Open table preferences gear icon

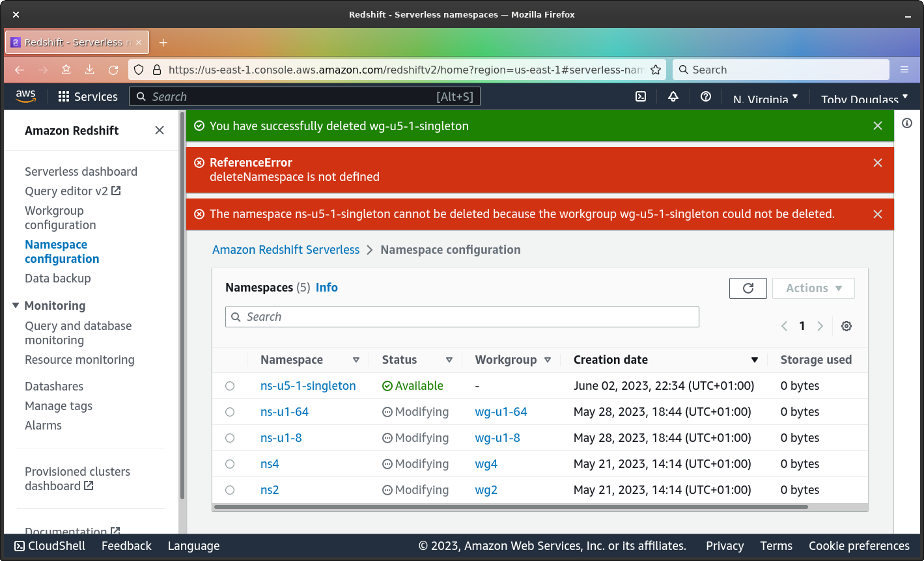point(847,326)
